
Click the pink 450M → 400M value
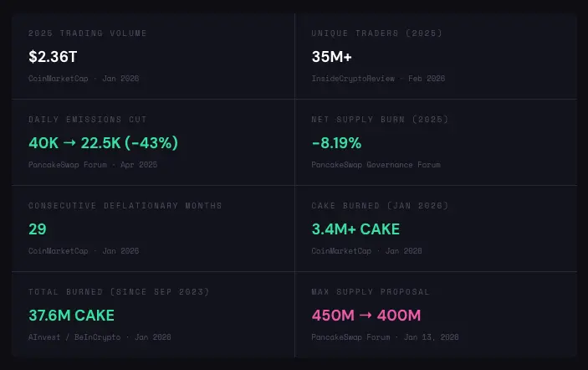pyautogui.click(x=366, y=316)
